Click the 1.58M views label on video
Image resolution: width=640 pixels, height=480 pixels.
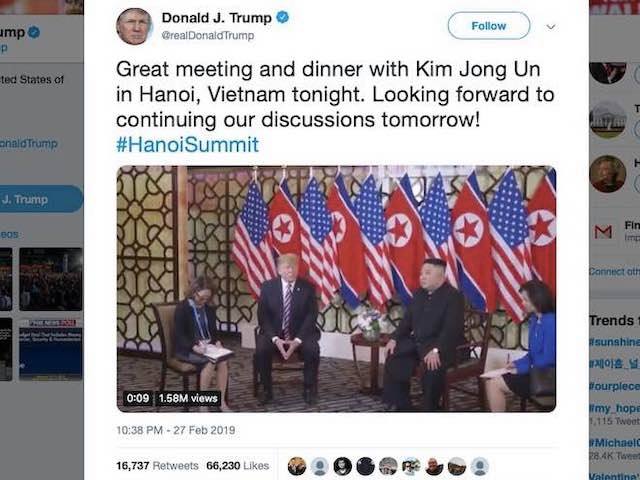pos(188,398)
